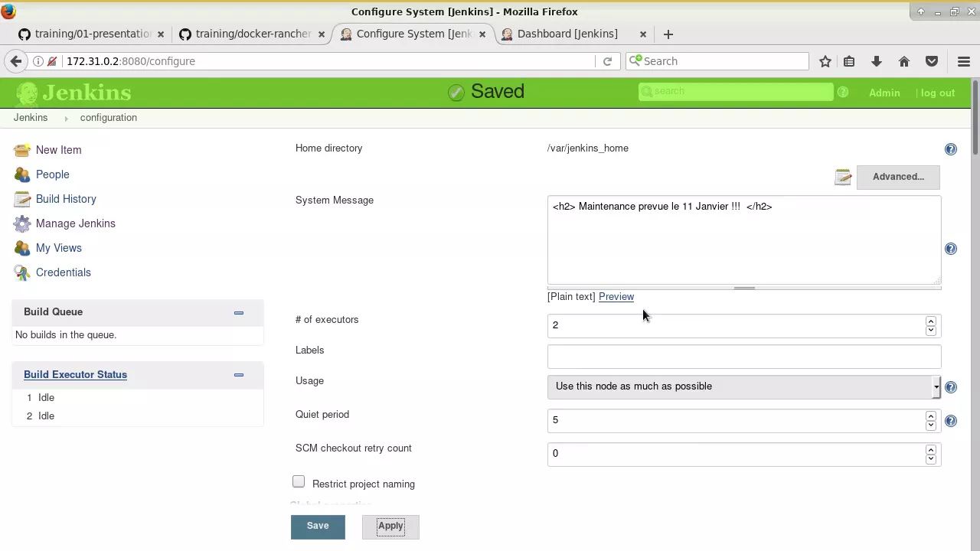
Task: Close the Dashboard [Jenkins] tab
Action: click(643, 34)
